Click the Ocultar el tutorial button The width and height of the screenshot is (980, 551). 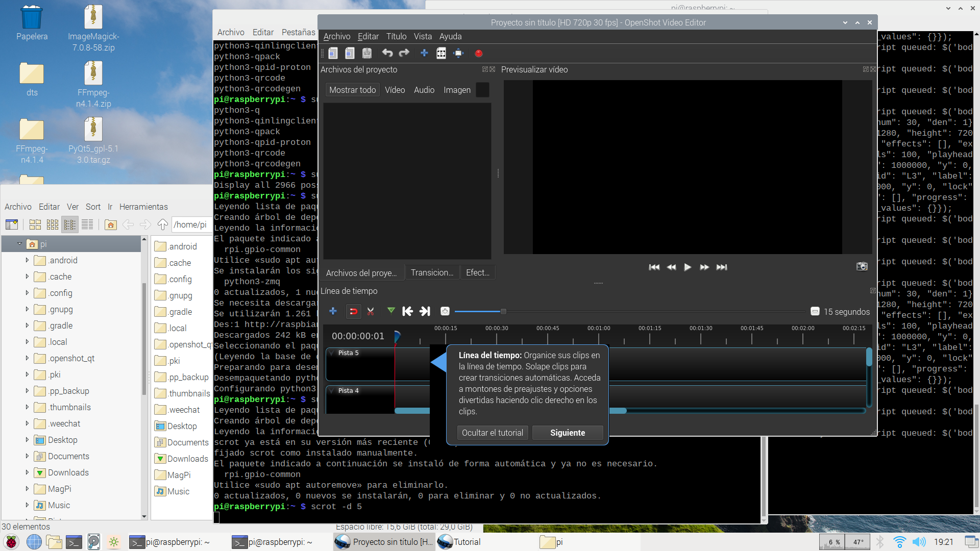click(x=492, y=433)
